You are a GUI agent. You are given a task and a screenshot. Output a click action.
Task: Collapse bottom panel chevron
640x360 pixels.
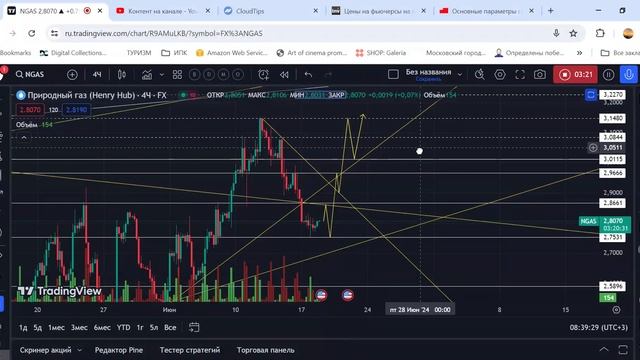[x=604, y=350]
